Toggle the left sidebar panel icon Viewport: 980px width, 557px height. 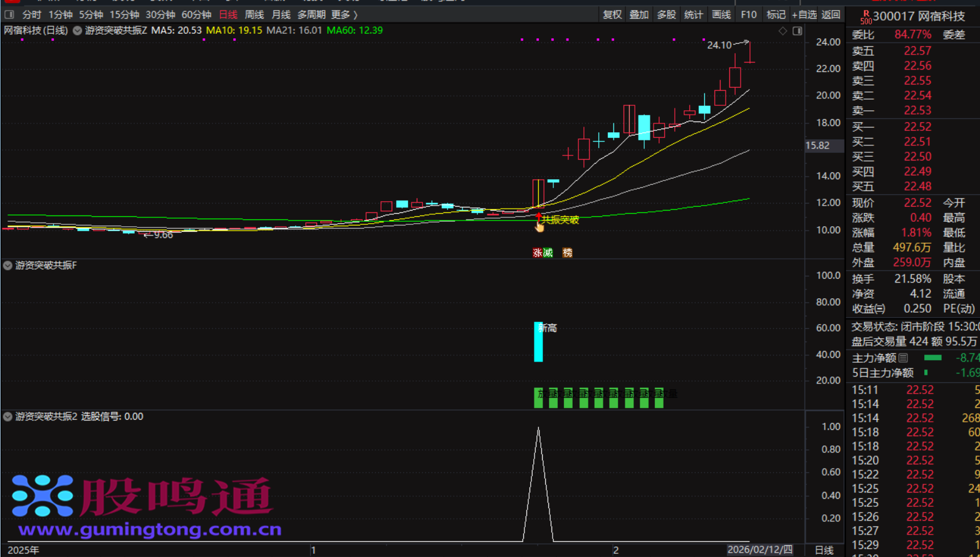tap(9, 14)
